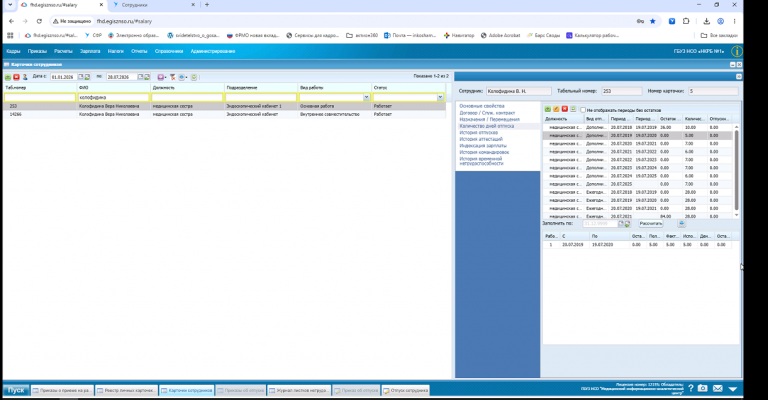
Task: Click browser reload page icon
Action: 39,21
